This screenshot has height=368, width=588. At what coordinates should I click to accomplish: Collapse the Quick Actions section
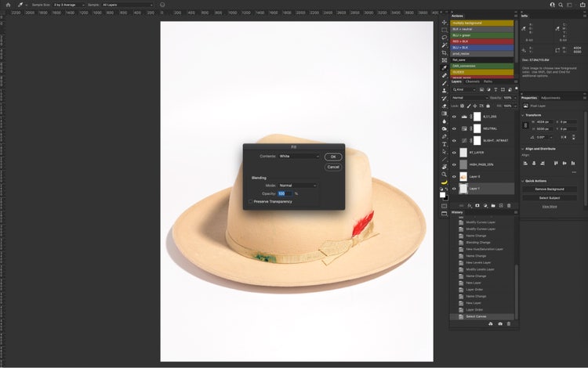click(524, 180)
